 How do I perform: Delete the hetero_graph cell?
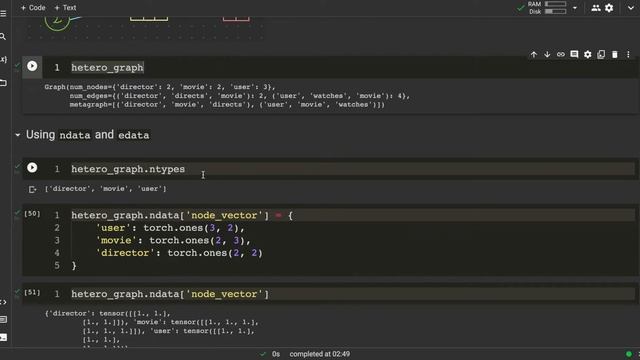614,54
